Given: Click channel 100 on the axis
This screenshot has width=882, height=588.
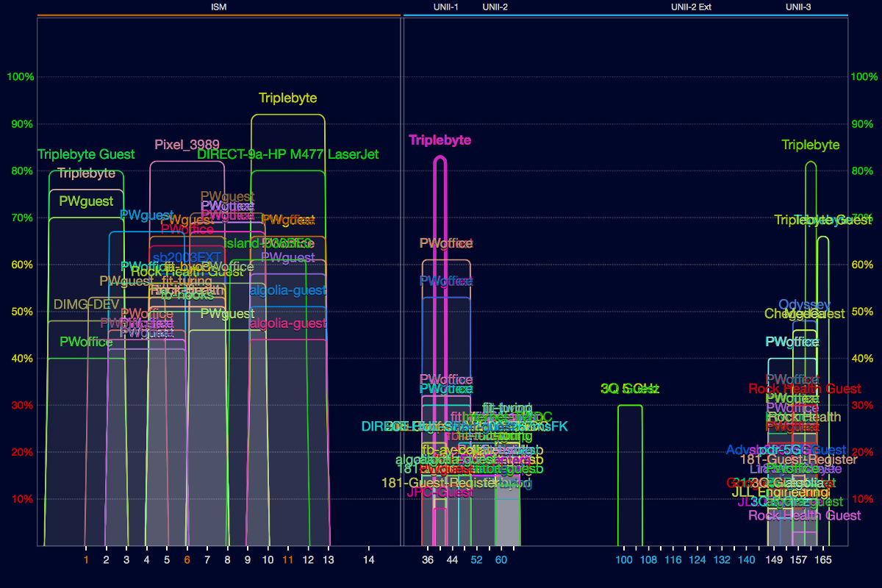Looking at the screenshot, I should coord(624,560).
